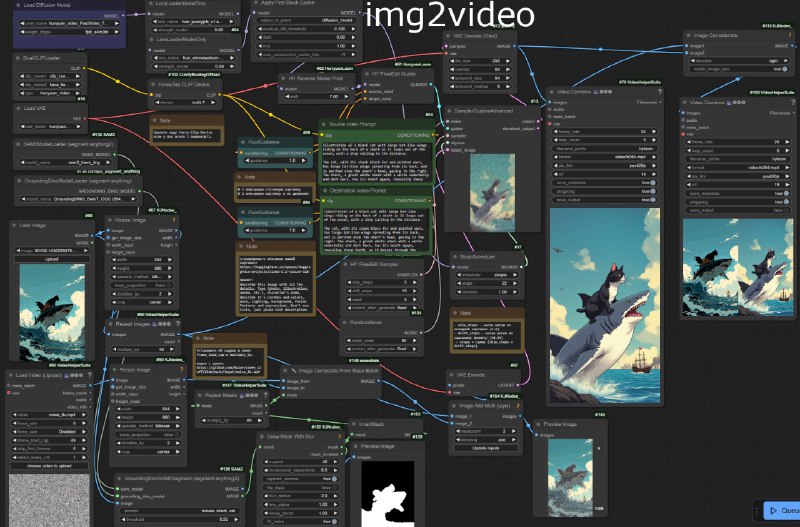800x527 pixels.
Task: Collapse the Source video Prompt node
Action: [323, 124]
